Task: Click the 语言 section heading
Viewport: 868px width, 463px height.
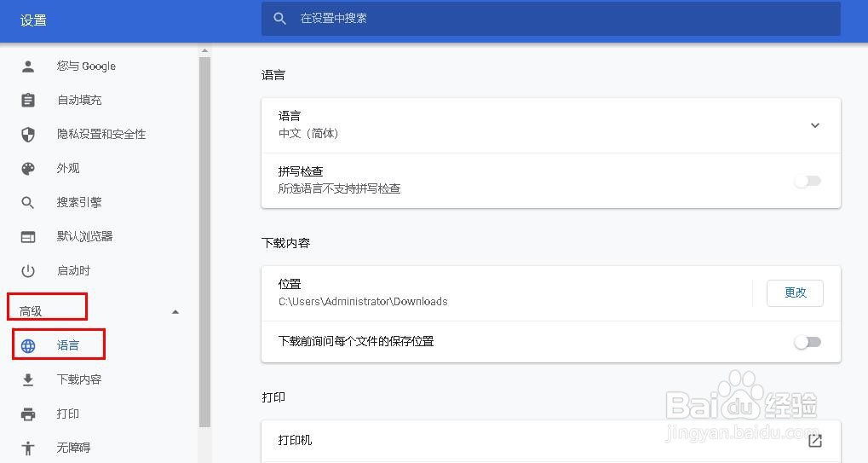Action: click(x=273, y=75)
